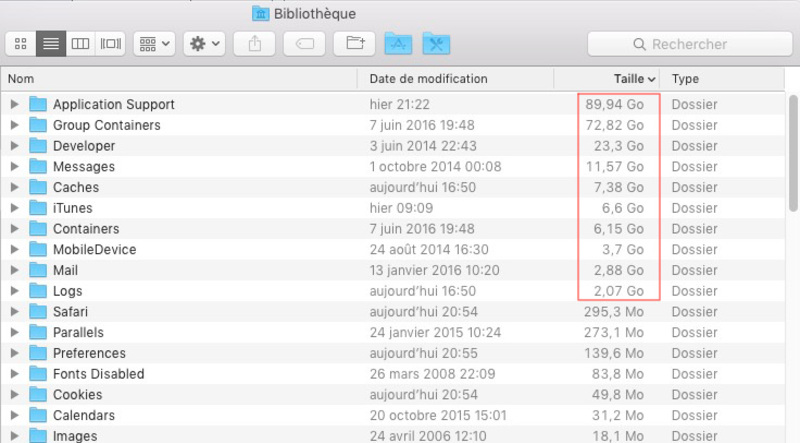Click the 72,82 Go size value

click(x=614, y=125)
